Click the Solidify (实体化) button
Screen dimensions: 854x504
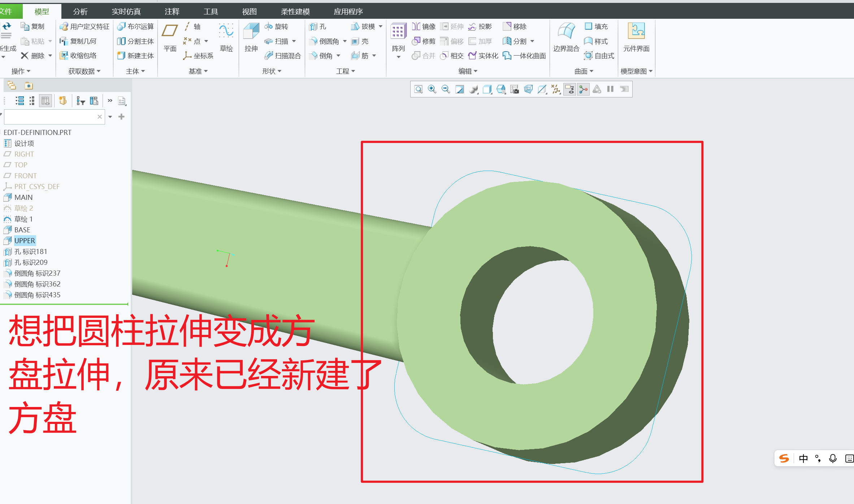pyautogui.click(x=483, y=56)
